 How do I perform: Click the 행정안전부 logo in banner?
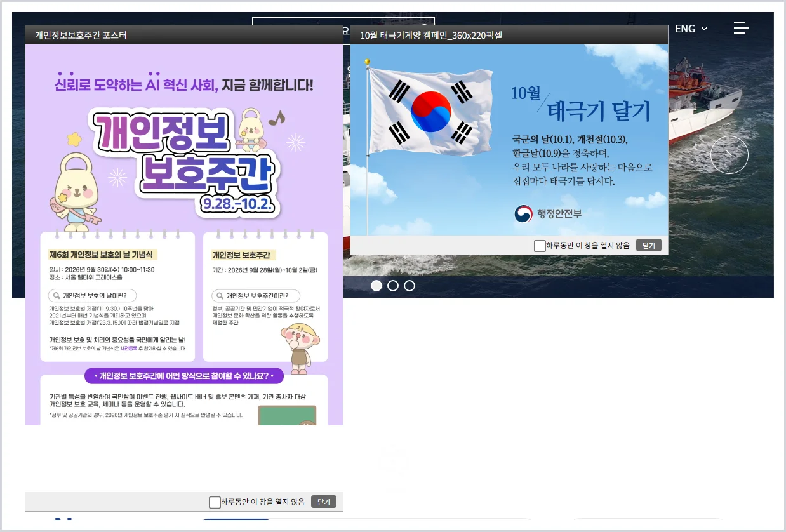(x=548, y=214)
